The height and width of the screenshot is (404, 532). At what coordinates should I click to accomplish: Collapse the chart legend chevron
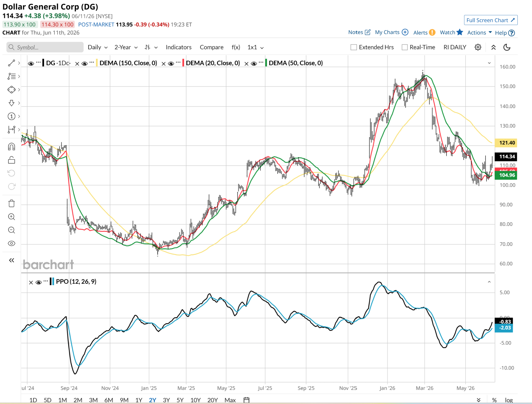(489, 63)
